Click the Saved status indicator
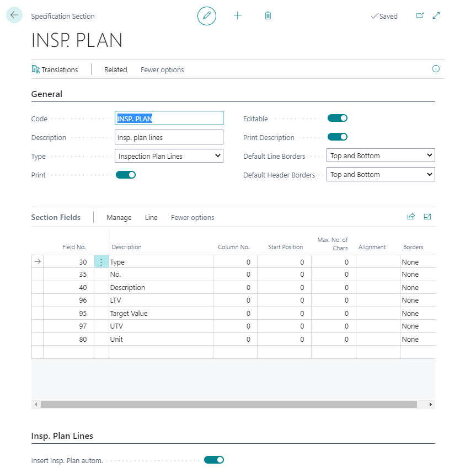This screenshot has height=473, width=476. click(x=384, y=16)
